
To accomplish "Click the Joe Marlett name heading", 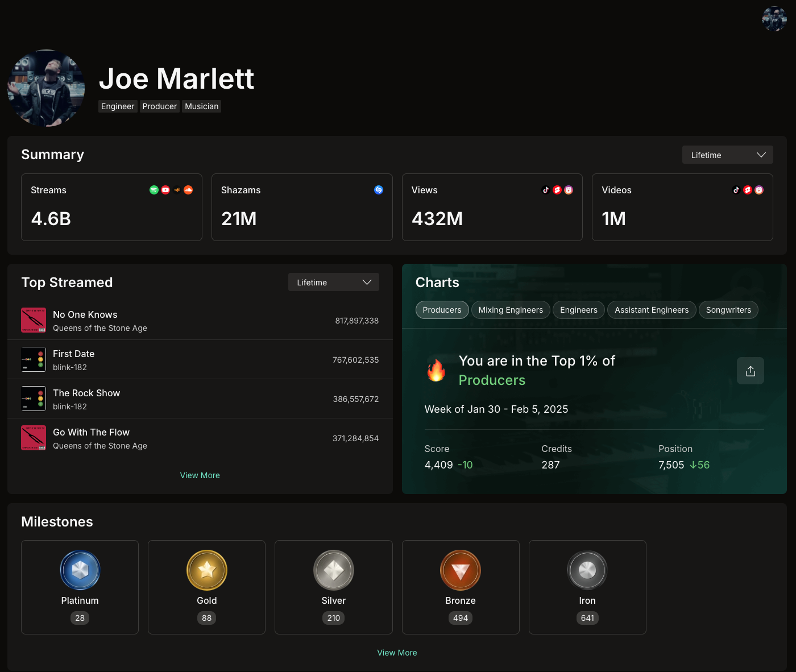I will click(x=177, y=78).
